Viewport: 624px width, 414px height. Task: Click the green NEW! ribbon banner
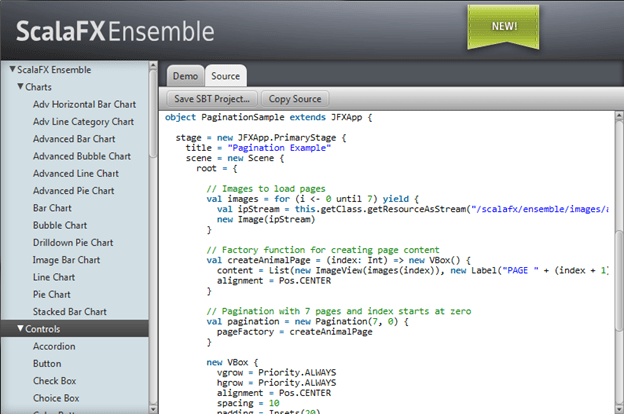pos(504,27)
